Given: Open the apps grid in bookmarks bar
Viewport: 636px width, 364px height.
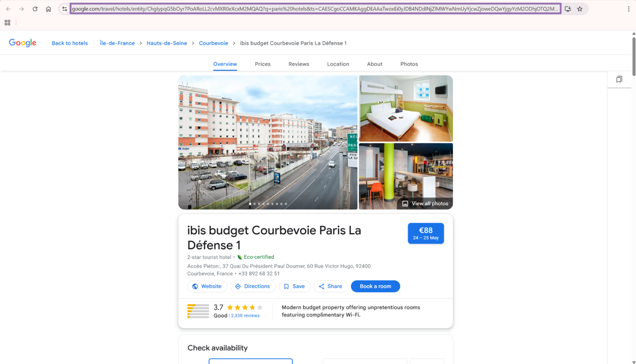Looking at the screenshot, I should (7, 23).
